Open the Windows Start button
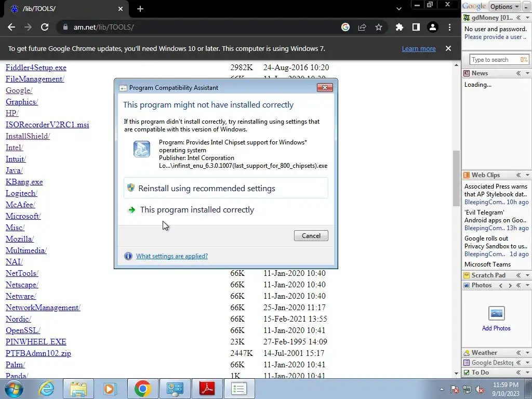 pos(14,389)
